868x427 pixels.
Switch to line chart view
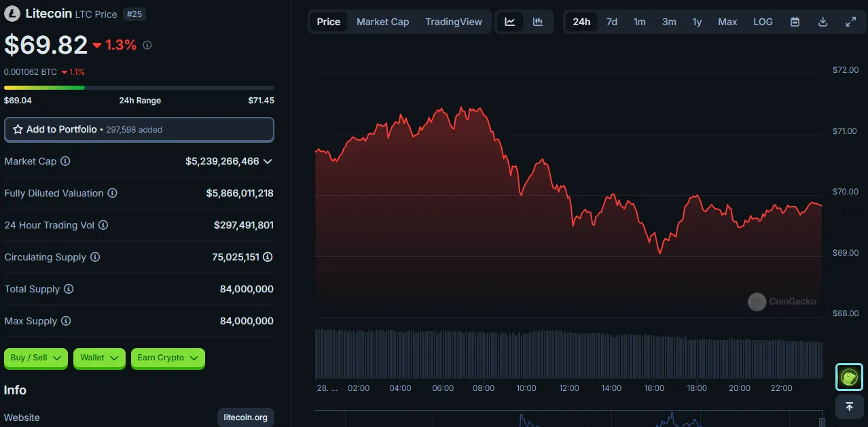(510, 22)
